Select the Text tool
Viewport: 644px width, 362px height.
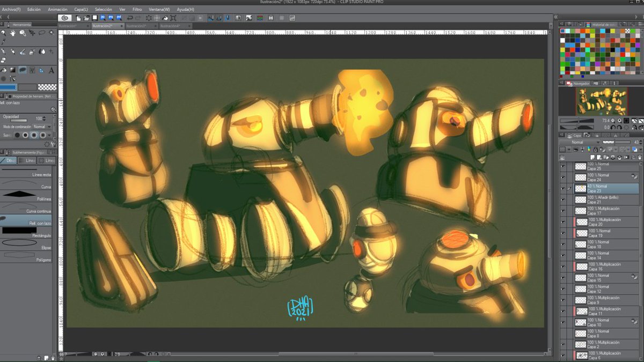[52, 70]
